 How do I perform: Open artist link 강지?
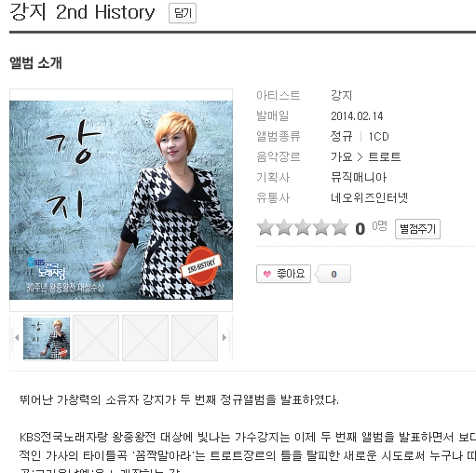pyautogui.click(x=341, y=95)
